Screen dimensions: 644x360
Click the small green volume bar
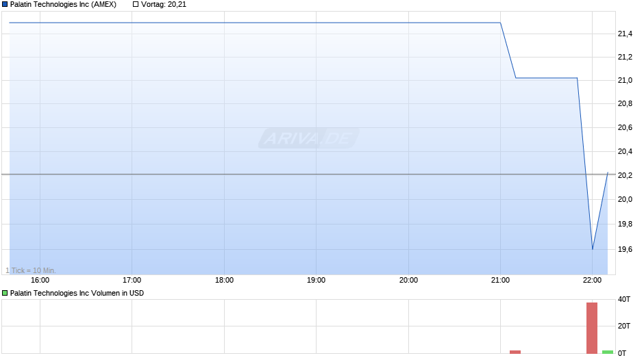(608, 352)
